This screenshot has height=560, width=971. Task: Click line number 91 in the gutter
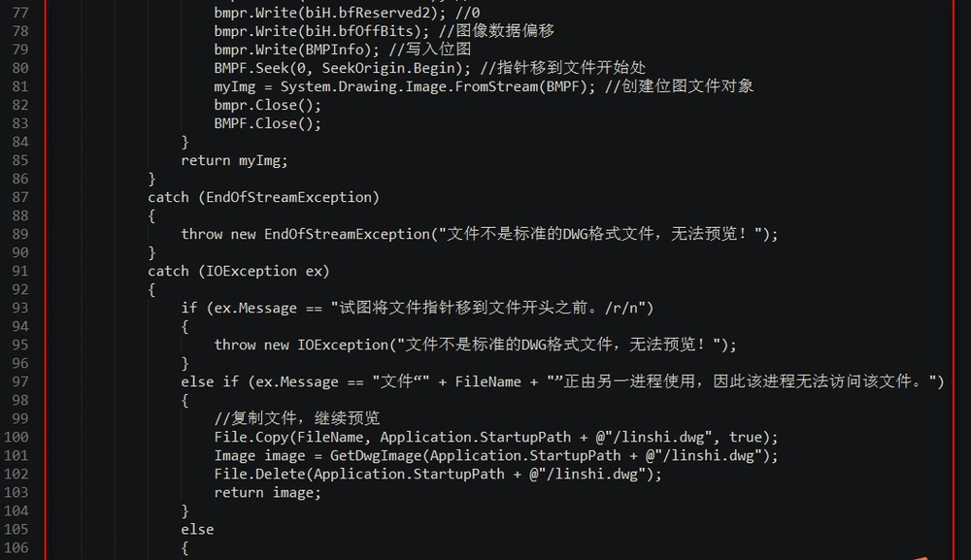coord(19,271)
